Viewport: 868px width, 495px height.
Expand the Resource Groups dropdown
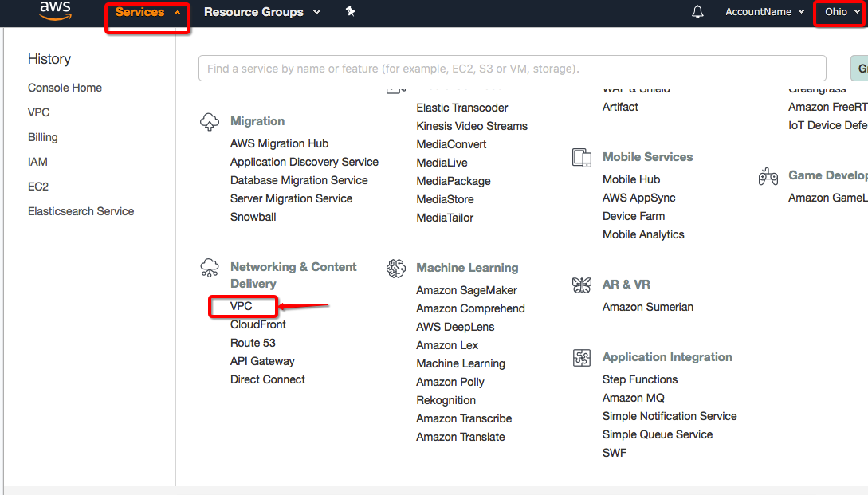pos(261,13)
